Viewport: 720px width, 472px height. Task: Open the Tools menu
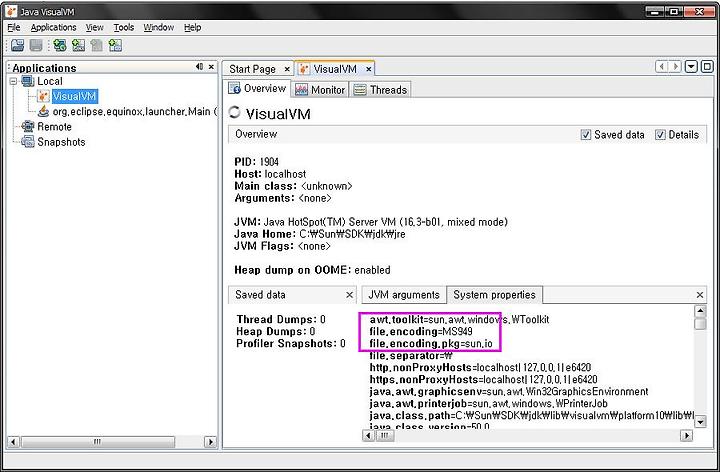pyautogui.click(x=124, y=28)
